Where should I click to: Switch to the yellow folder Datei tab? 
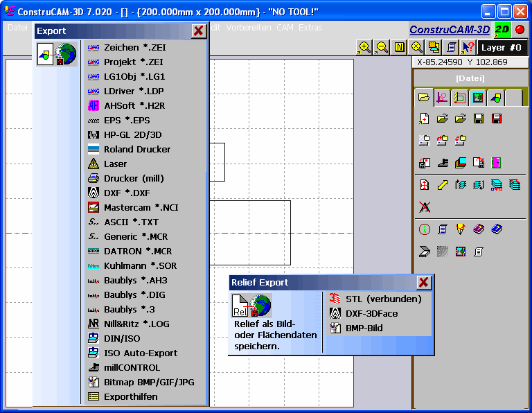[423, 98]
